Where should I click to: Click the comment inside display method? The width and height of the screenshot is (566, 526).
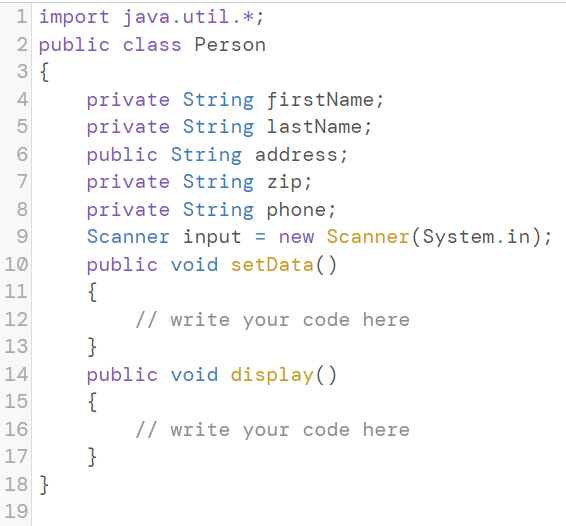click(x=273, y=430)
